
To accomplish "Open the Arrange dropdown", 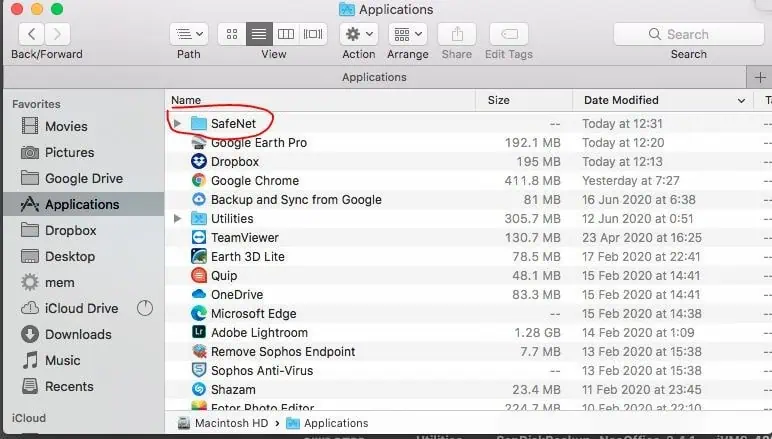I will coord(408,34).
